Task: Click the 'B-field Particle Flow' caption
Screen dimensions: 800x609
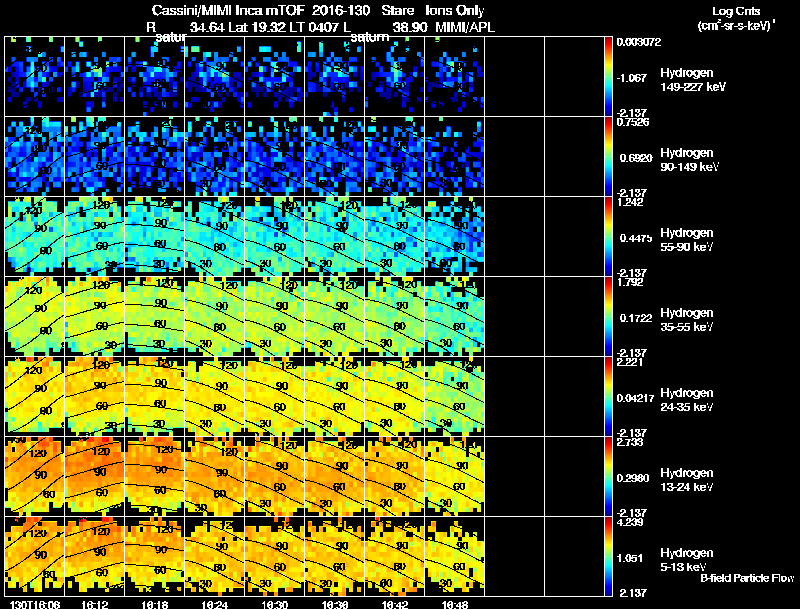Action: tap(747, 578)
